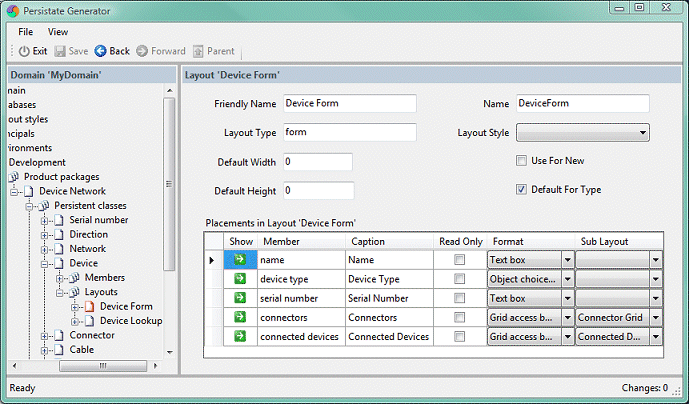This screenshot has height=404, width=689.
Task: Click the Serial number class page icon
Action: [59, 220]
